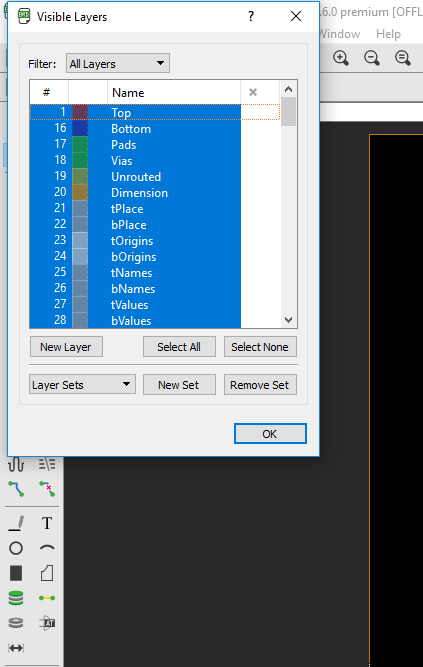Click the tOrigins layer color swatch
Image resolution: width=423 pixels, height=667 pixels.
[x=80, y=240]
